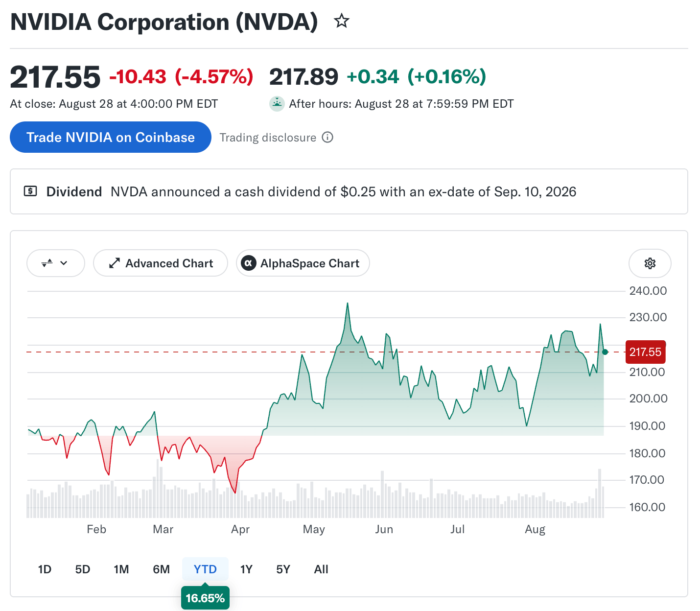Select the 5D time range

pos(83,569)
